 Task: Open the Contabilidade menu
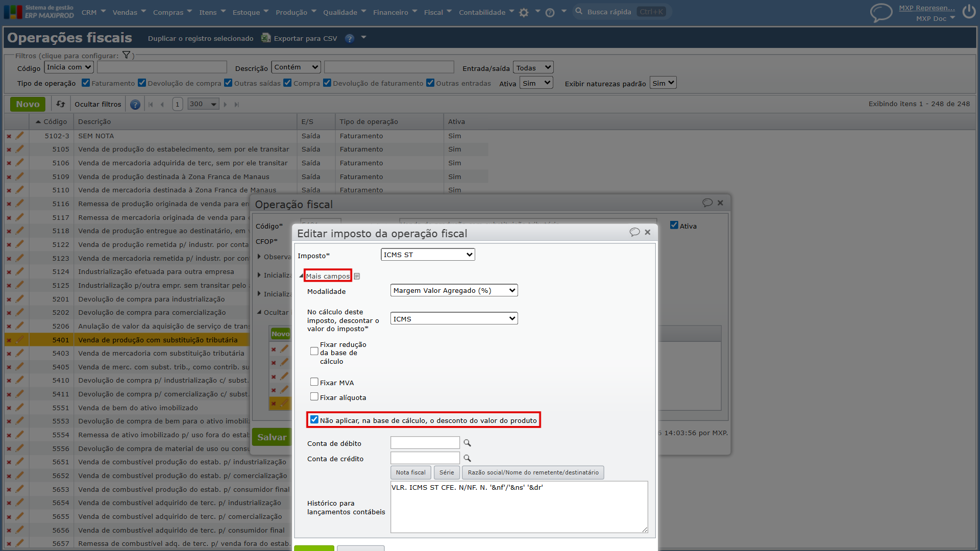tap(486, 12)
